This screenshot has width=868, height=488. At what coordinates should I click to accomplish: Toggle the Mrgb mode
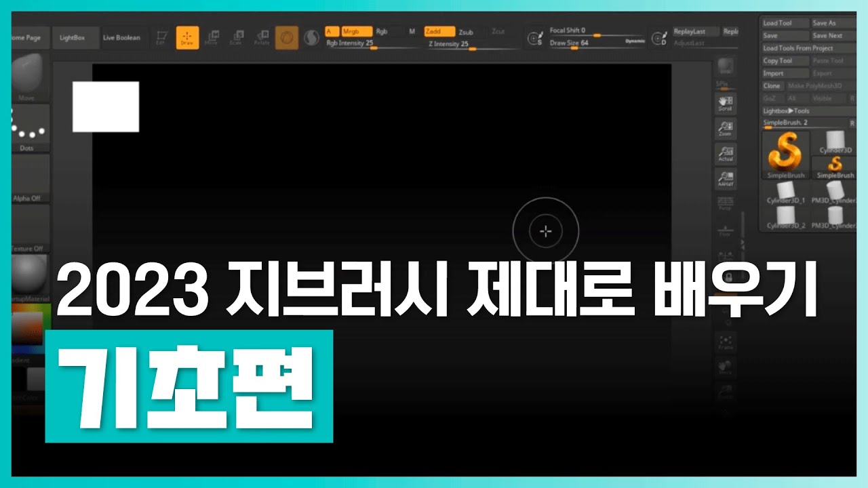click(357, 31)
